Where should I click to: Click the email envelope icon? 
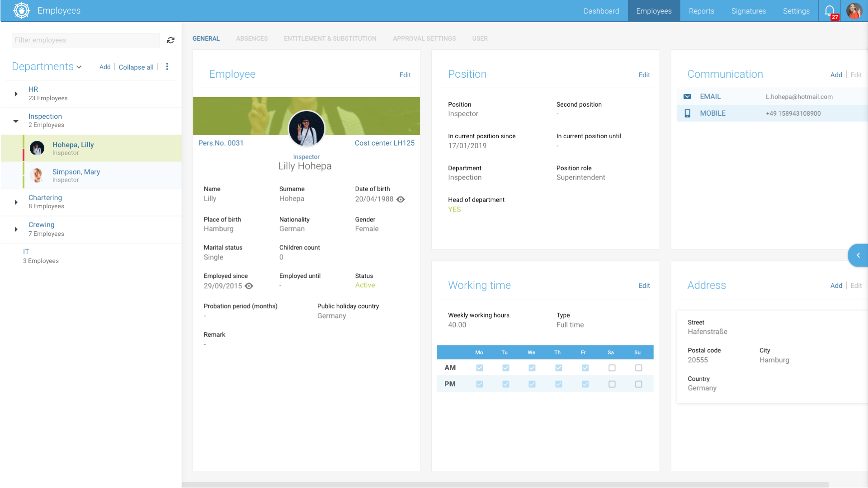[x=687, y=97]
